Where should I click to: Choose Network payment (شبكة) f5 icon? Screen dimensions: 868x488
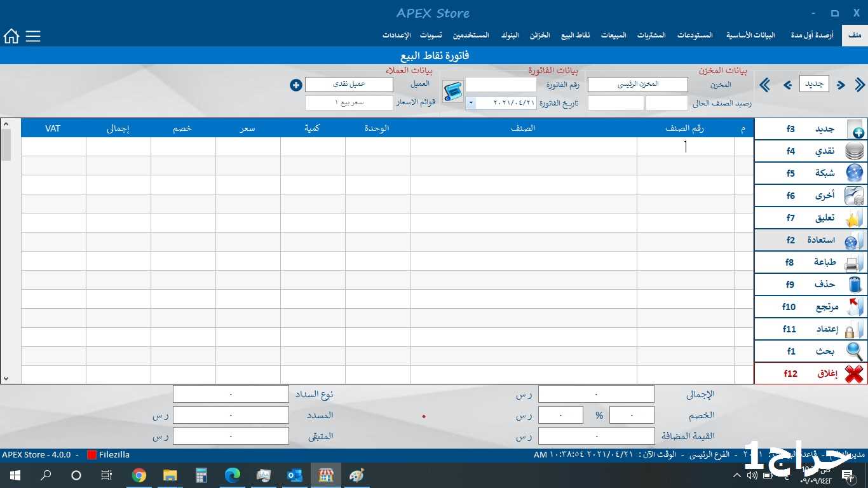tap(855, 173)
